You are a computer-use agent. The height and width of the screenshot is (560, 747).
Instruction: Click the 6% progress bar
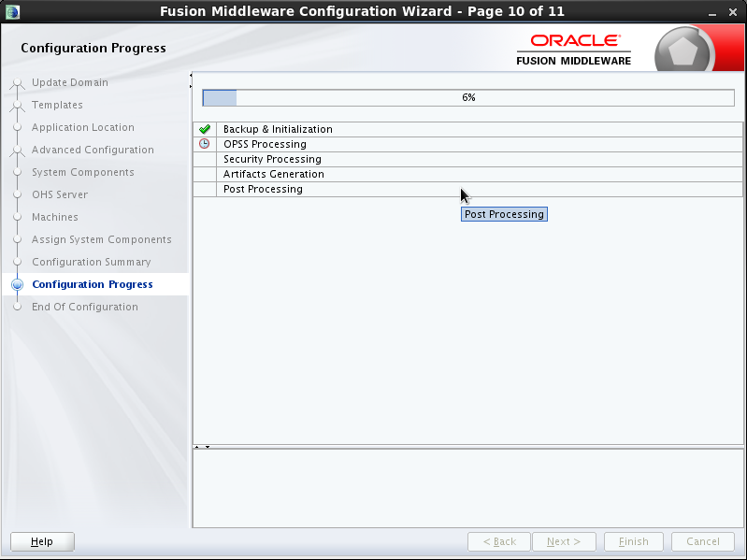click(468, 97)
